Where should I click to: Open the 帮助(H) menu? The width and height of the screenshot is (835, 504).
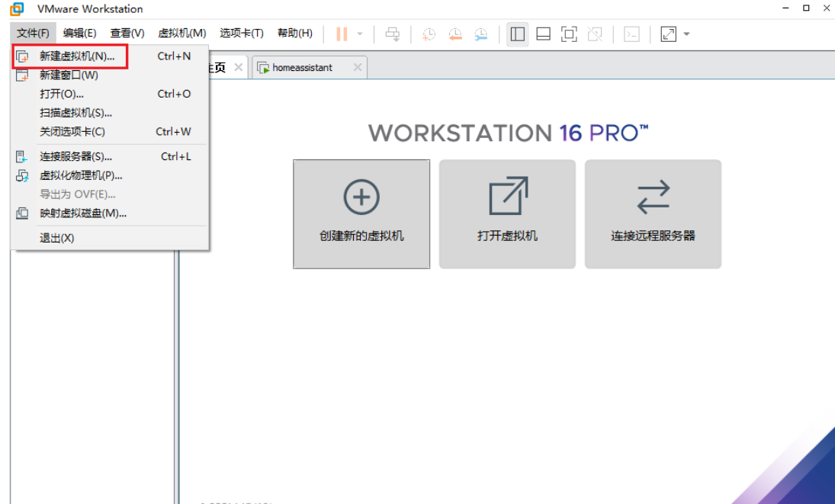tap(295, 34)
